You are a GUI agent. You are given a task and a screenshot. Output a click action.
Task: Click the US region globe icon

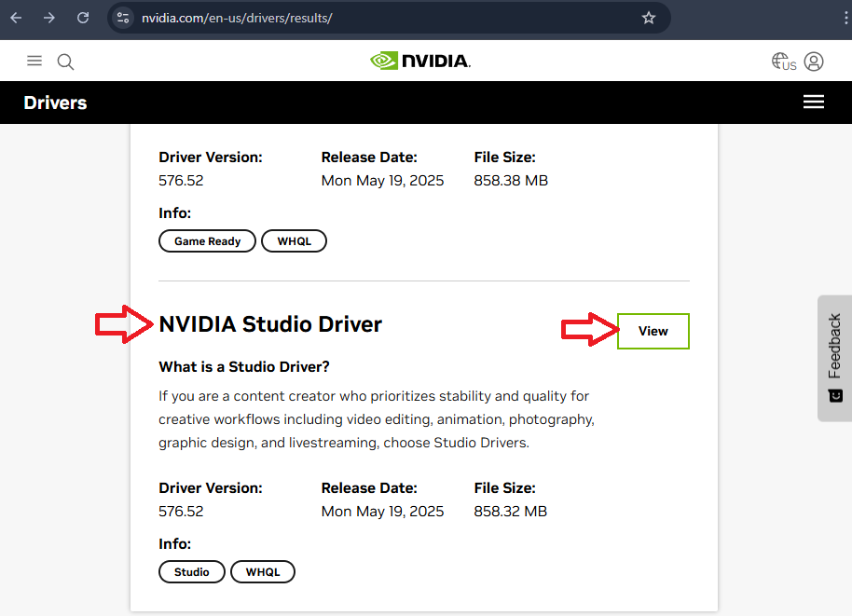(x=783, y=61)
